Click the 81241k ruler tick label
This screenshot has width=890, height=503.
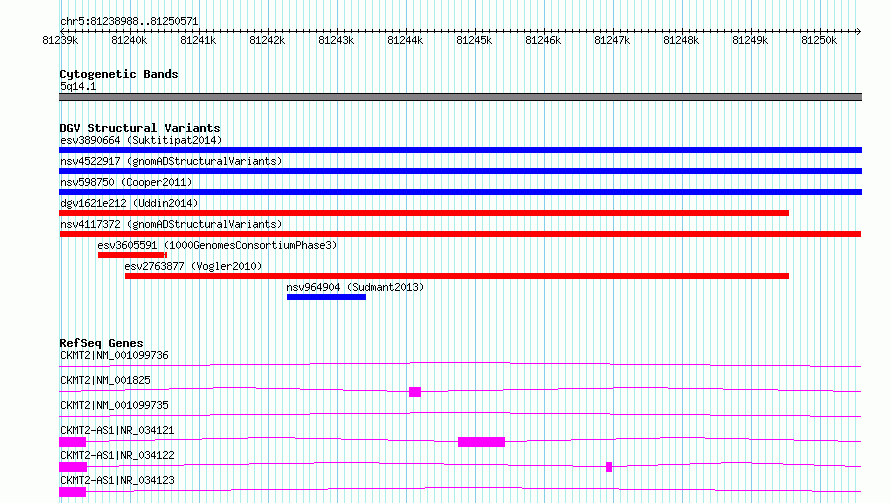198,40
